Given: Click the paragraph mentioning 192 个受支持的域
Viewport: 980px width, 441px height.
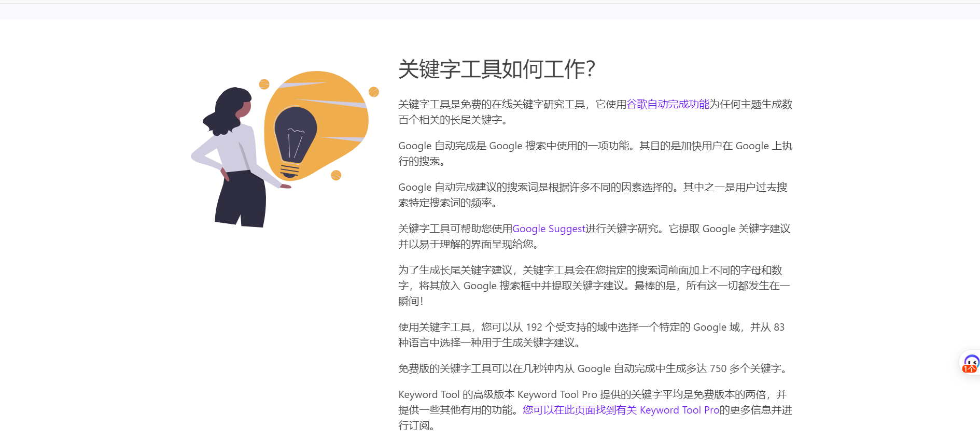Looking at the screenshot, I should point(592,335).
